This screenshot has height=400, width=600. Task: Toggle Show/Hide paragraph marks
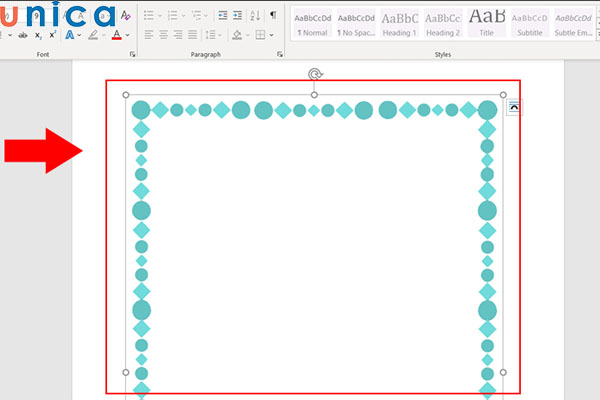273,15
